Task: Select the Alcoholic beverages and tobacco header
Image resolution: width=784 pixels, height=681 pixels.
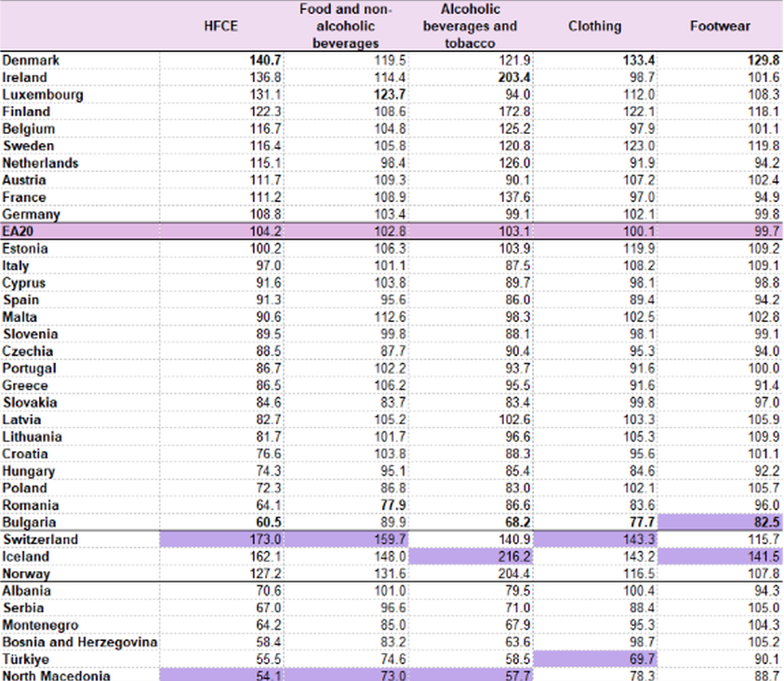Action: (x=470, y=26)
